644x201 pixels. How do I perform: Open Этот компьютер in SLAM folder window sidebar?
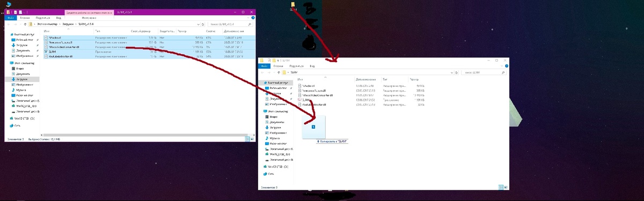point(275,111)
